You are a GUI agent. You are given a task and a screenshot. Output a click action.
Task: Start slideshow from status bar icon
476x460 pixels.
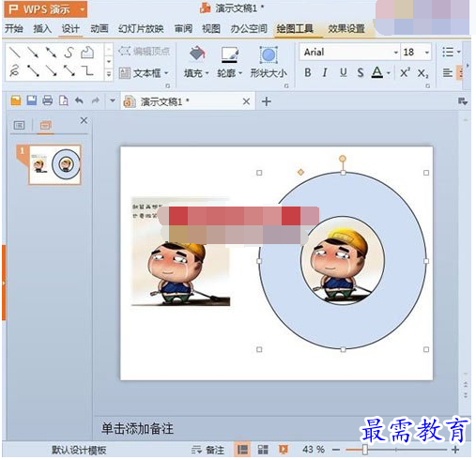[x=284, y=450]
